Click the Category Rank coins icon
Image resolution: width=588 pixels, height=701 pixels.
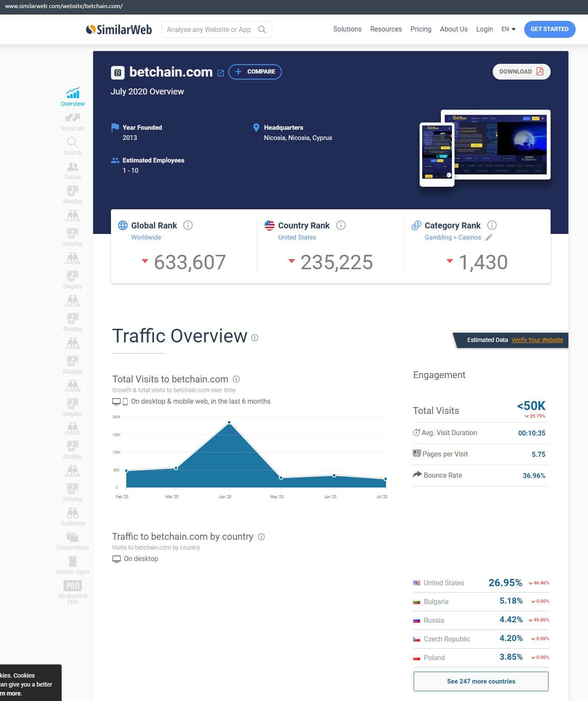(x=416, y=225)
